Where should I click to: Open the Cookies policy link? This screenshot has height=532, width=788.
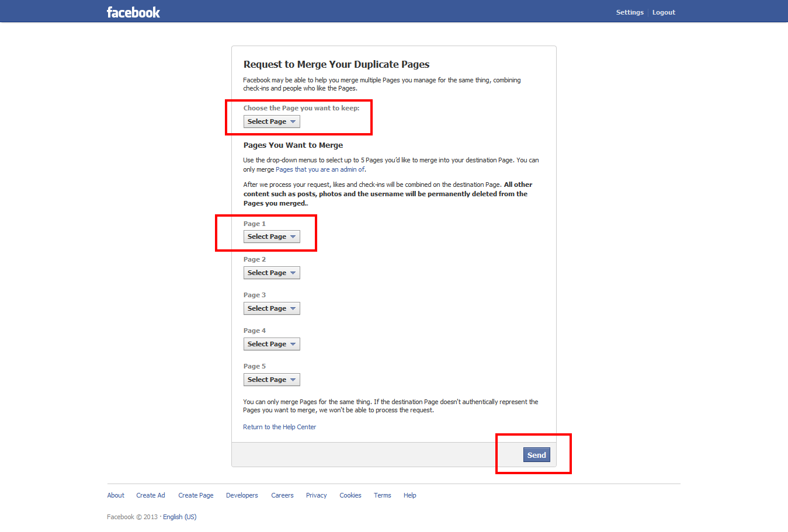click(350, 495)
